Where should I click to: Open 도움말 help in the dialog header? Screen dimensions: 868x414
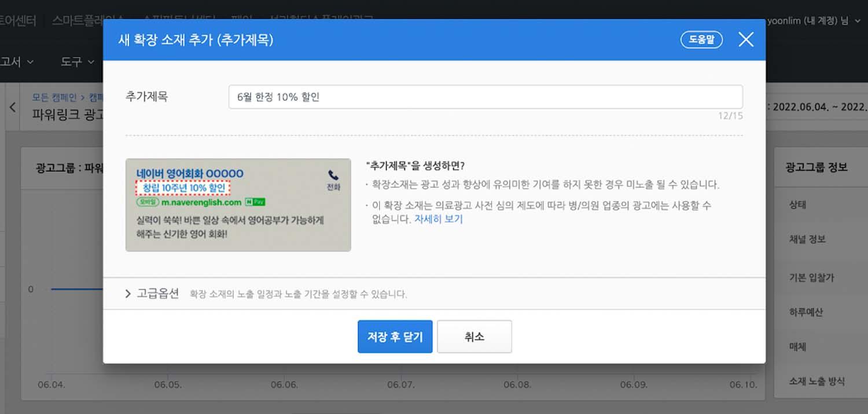click(701, 40)
